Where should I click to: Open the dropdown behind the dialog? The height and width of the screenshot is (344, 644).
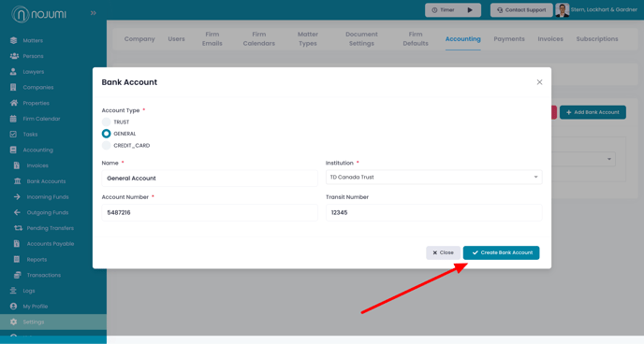pos(583,159)
